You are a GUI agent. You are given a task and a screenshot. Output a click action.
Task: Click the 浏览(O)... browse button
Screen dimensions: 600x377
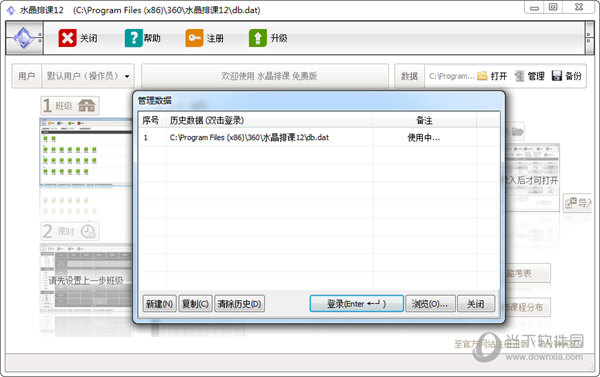point(430,304)
